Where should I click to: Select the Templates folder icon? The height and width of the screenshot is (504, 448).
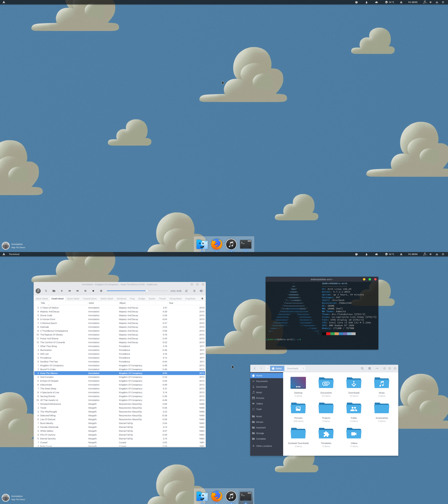click(326, 433)
